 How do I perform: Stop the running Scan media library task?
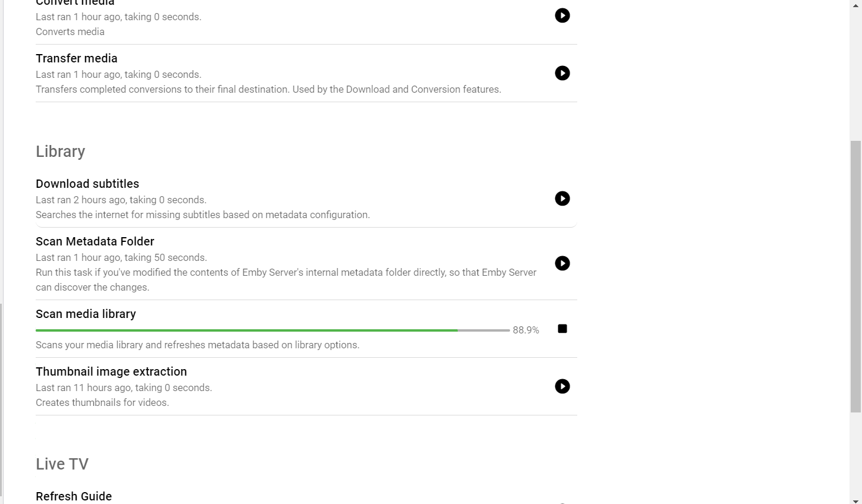[x=562, y=328]
